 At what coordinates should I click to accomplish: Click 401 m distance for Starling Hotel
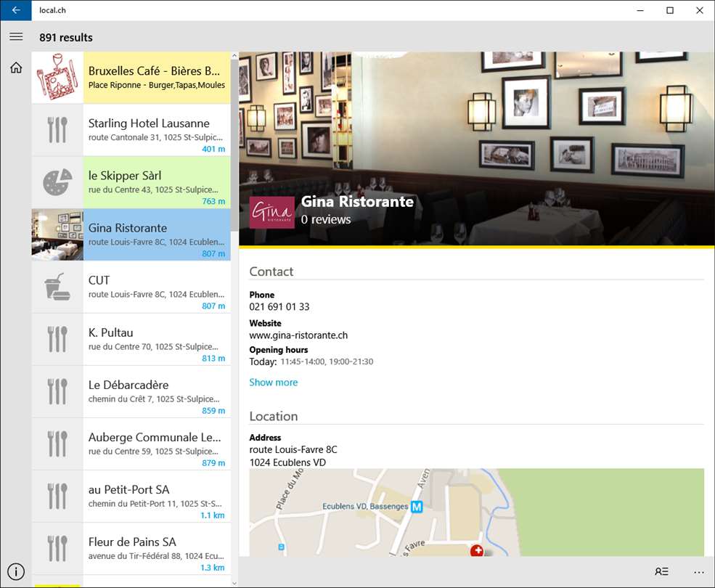pos(213,149)
